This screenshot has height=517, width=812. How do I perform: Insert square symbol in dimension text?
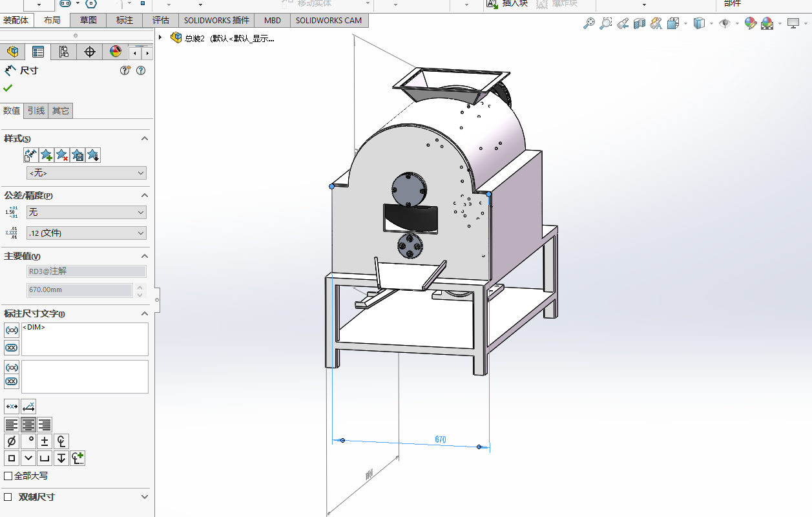pyautogui.click(x=11, y=458)
